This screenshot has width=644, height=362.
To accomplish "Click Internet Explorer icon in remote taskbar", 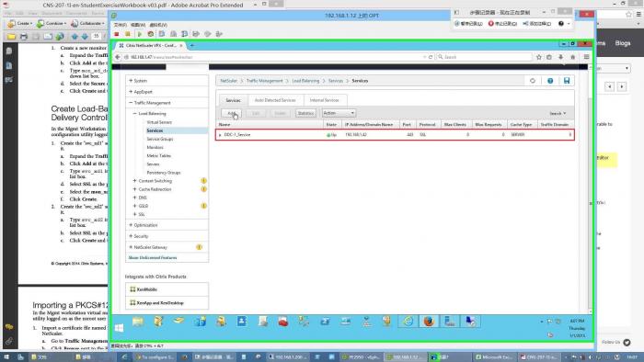I will [408, 322].
